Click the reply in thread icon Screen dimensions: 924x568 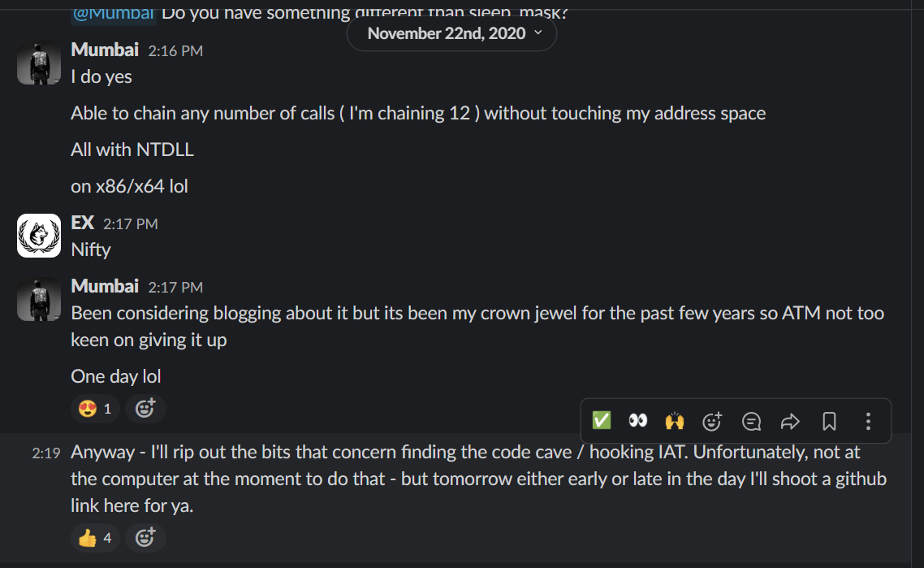click(752, 421)
